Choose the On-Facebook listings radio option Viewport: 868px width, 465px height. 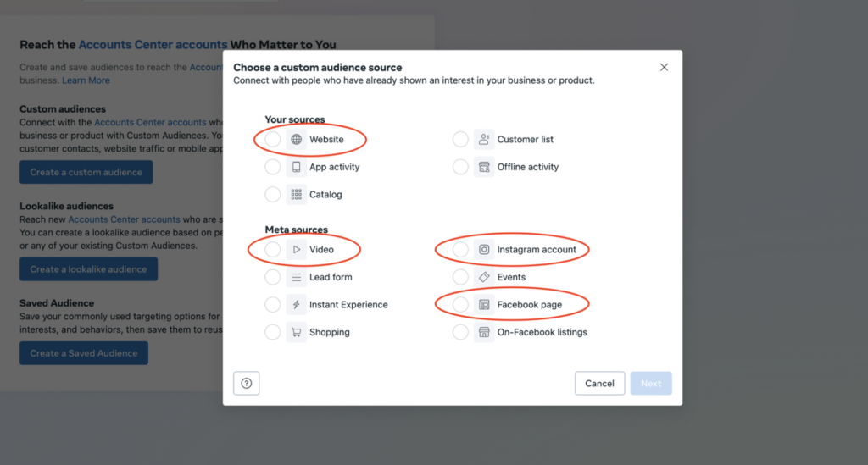point(460,332)
